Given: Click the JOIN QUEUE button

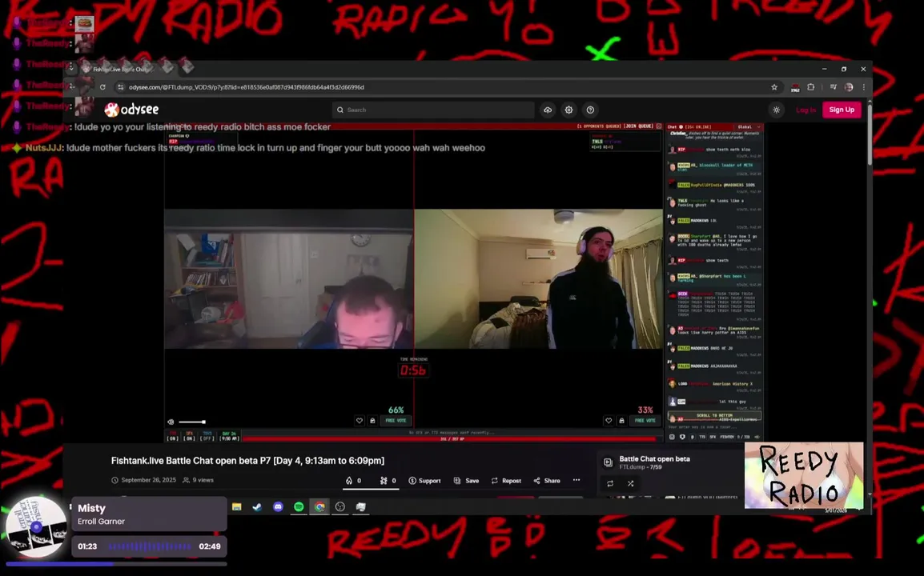Looking at the screenshot, I should (x=638, y=126).
